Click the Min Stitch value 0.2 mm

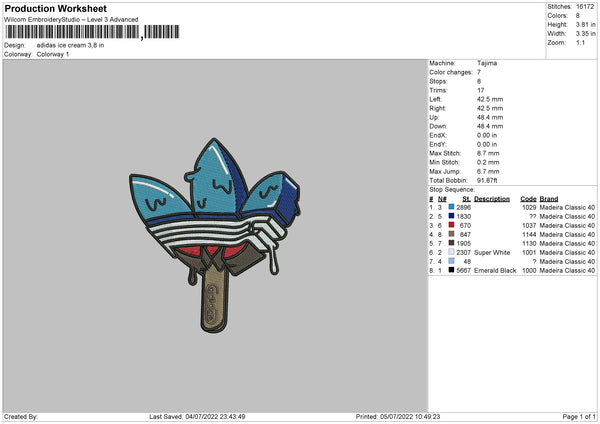point(488,162)
